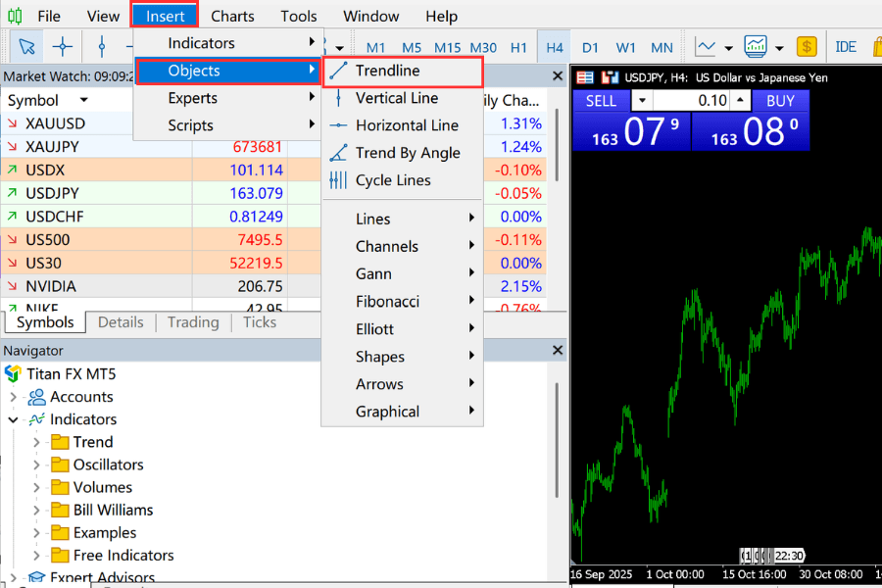Open the line chart type icon

click(x=705, y=47)
